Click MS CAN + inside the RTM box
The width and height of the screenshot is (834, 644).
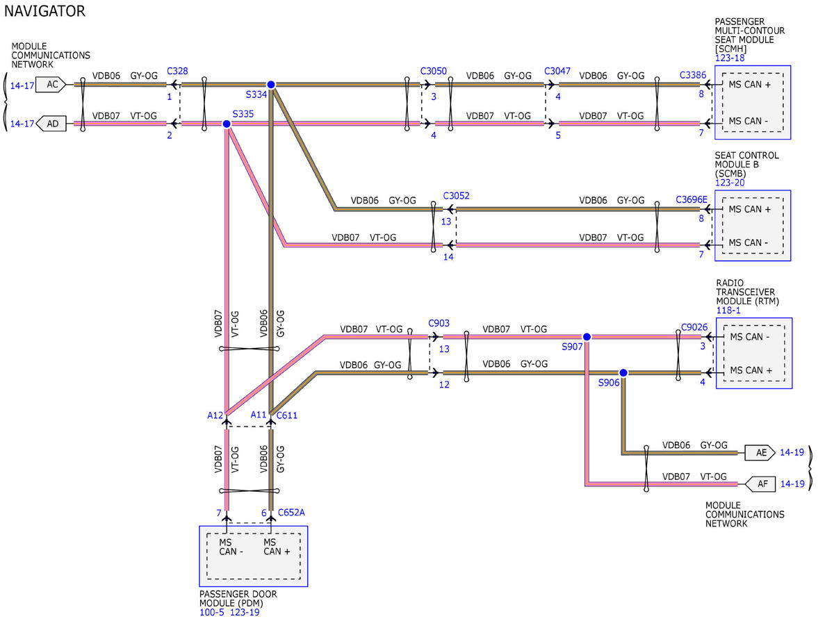751,371
